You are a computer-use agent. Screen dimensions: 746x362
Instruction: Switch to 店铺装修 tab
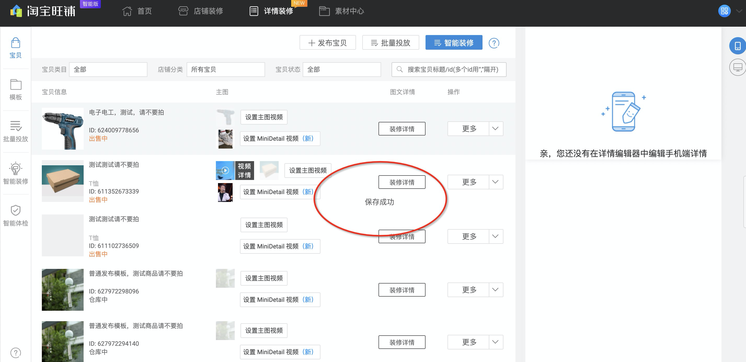pos(200,11)
